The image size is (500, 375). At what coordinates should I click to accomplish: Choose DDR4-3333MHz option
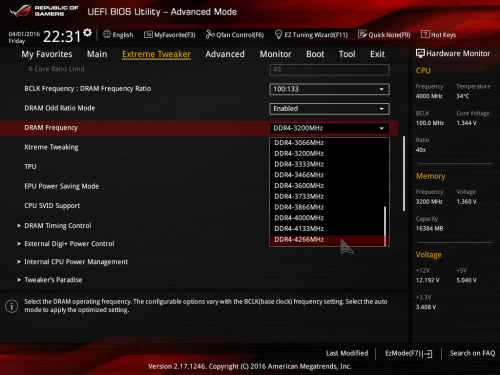click(x=327, y=164)
